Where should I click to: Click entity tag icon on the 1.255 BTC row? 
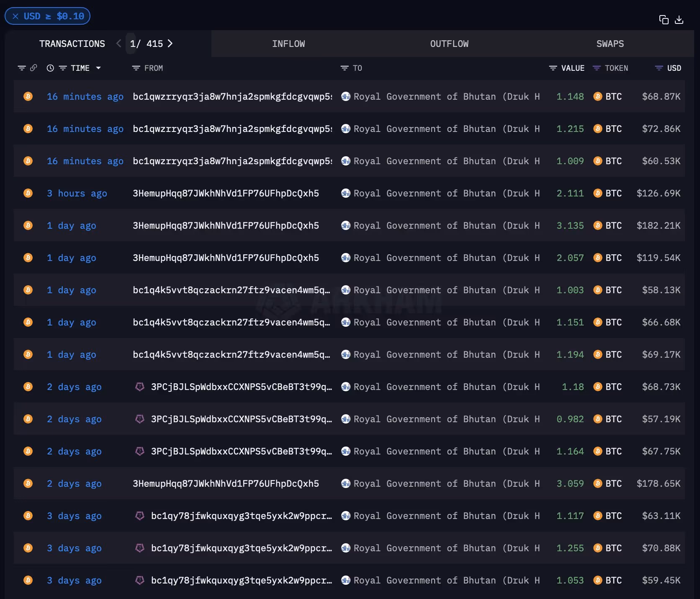click(x=140, y=548)
